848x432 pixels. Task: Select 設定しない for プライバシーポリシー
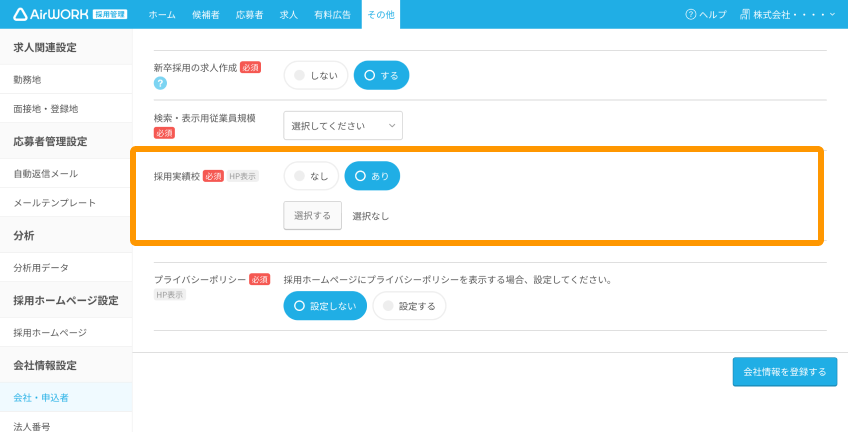(325, 305)
